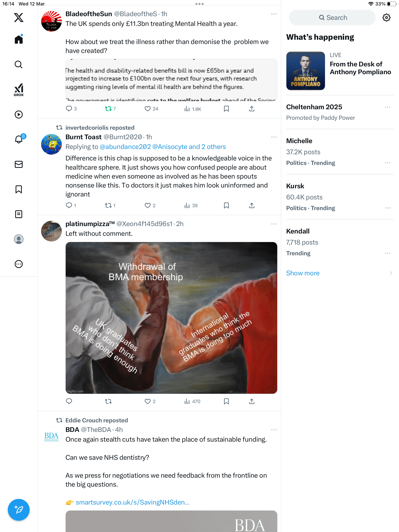Undo repost on BladeoftheSun post
399x532 pixels.
[x=110, y=109]
